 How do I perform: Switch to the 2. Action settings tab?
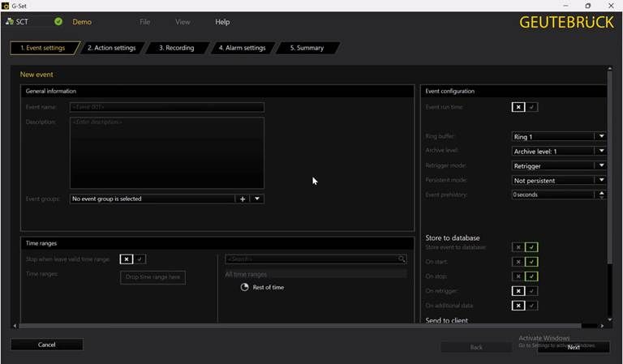click(112, 48)
